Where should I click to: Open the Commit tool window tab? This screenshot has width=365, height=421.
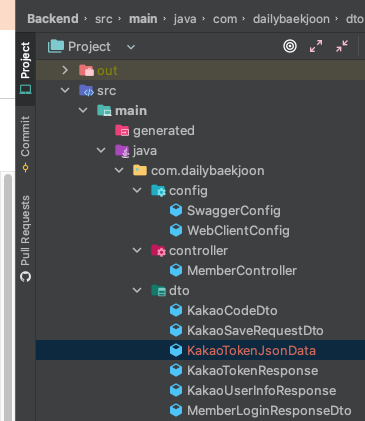click(25, 144)
